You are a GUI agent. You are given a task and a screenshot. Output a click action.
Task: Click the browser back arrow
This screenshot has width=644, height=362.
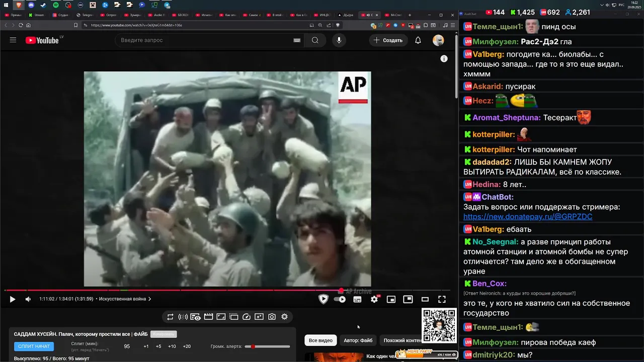click(x=7, y=25)
